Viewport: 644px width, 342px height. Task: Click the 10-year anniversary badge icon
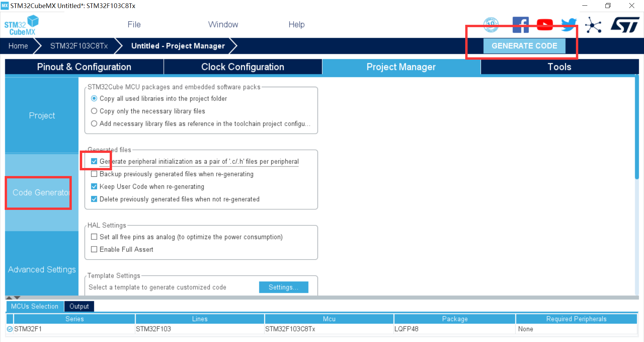point(491,24)
